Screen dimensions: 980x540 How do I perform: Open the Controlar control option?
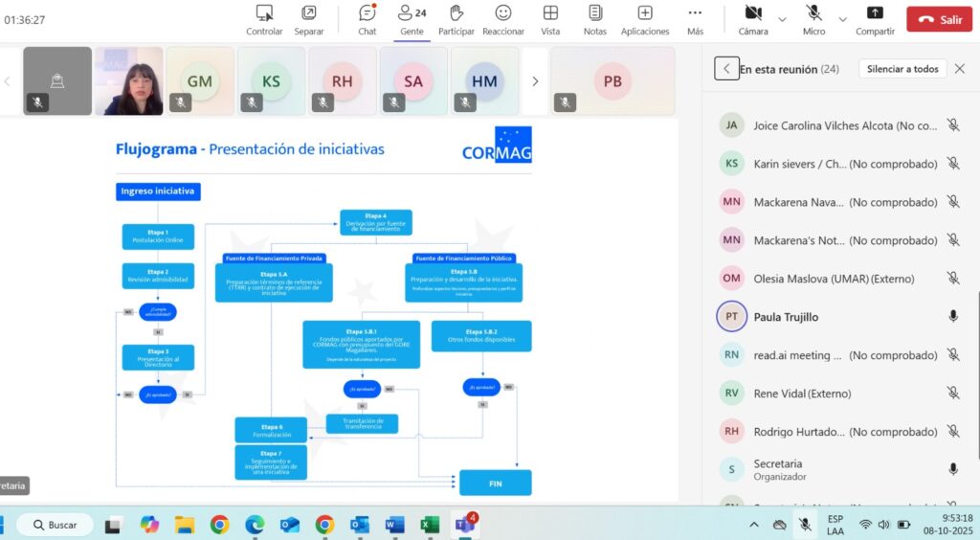264,18
